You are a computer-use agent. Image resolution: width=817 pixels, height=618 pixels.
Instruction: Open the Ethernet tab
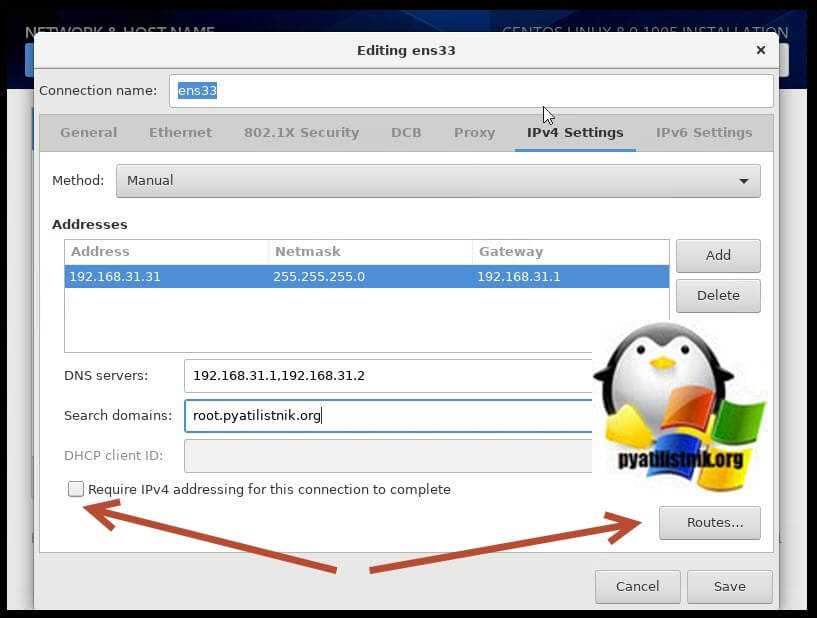point(180,132)
